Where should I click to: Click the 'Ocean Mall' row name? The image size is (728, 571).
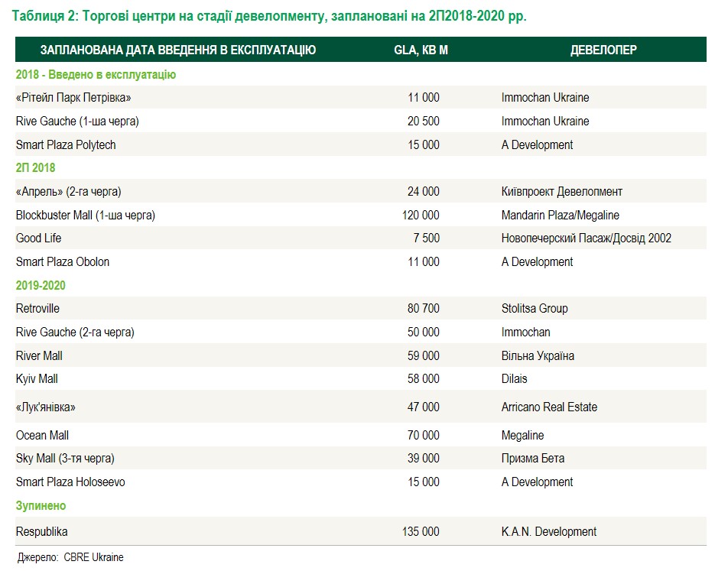[42, 435]
